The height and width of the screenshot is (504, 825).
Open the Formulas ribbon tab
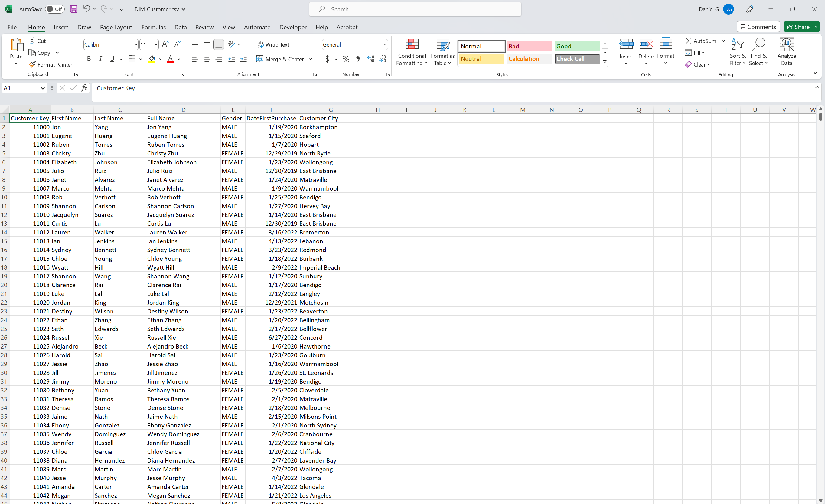(153, 27)
